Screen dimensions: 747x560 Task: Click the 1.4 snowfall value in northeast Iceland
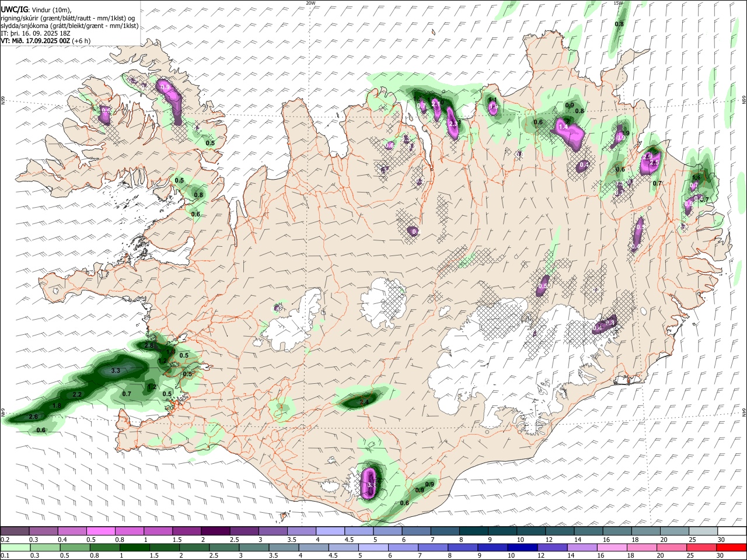pyautogui.click(x=563, y=127)
